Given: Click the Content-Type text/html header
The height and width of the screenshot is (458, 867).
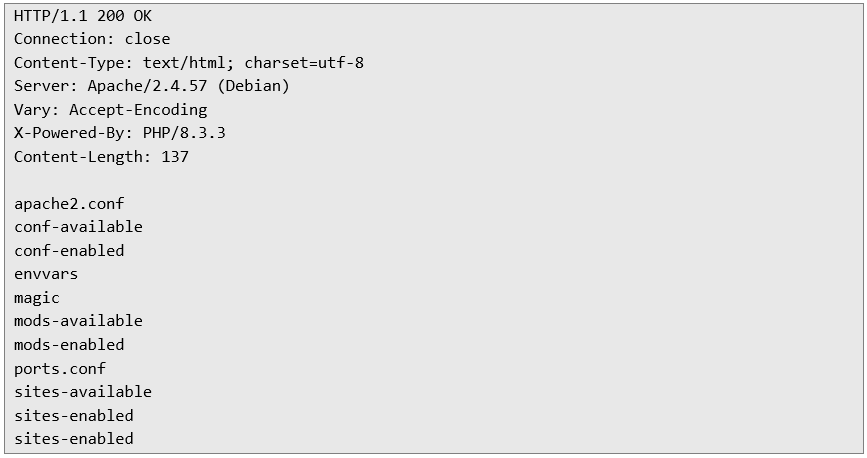Looking at the screenshot, I should (x=189, y=63).
